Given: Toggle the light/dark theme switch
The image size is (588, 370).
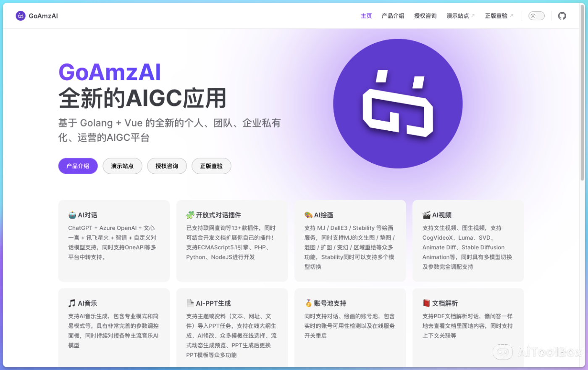Looking at the screenshot, I should tap(536, 16).
